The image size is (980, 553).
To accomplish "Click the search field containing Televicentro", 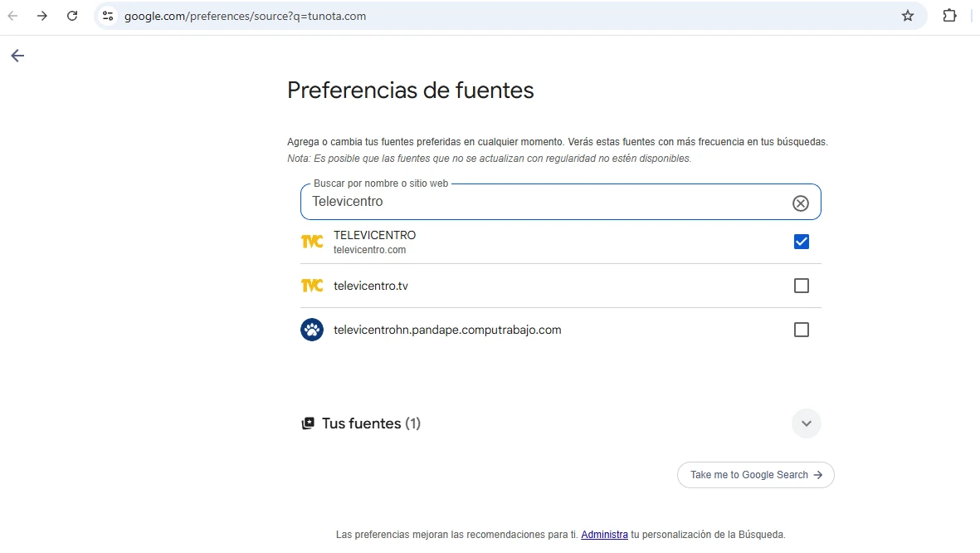I will tap(561, 202).
